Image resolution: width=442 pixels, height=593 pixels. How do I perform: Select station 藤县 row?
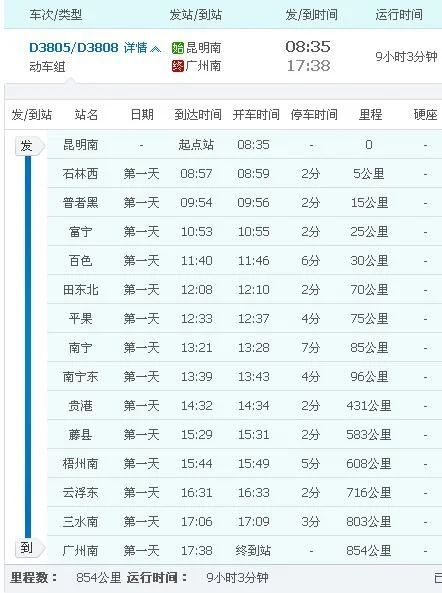[244, 435]
